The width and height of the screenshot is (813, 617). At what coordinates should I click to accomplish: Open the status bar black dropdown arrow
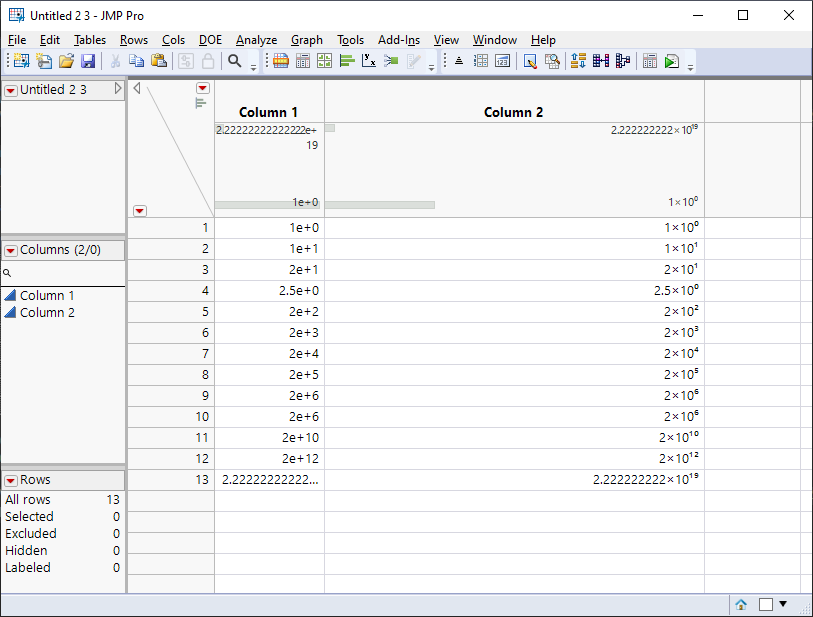(x=783, y=604)
